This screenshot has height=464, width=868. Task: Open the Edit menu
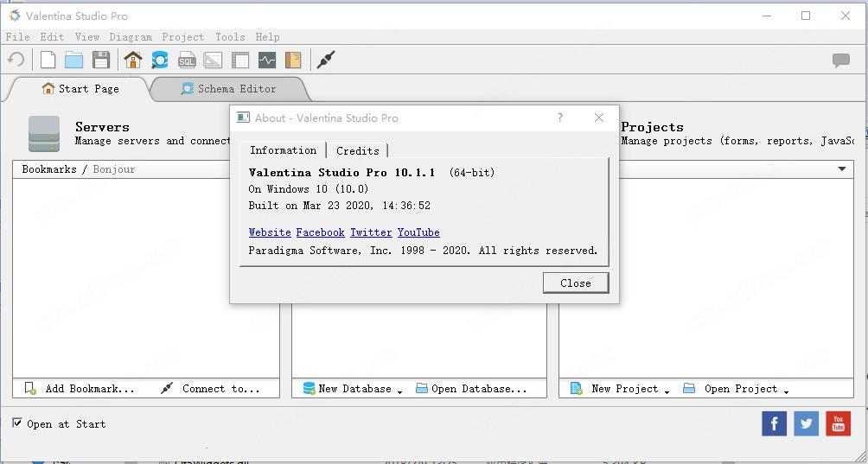(52, 37)
